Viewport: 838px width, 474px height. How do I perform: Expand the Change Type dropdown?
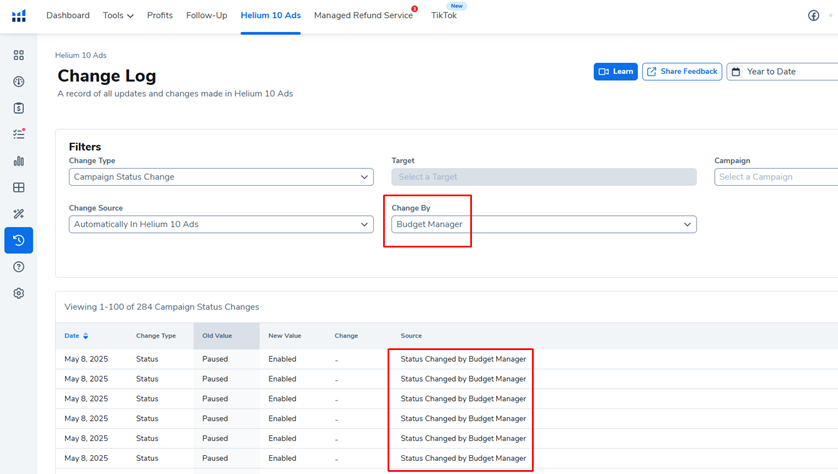[221, 177]
